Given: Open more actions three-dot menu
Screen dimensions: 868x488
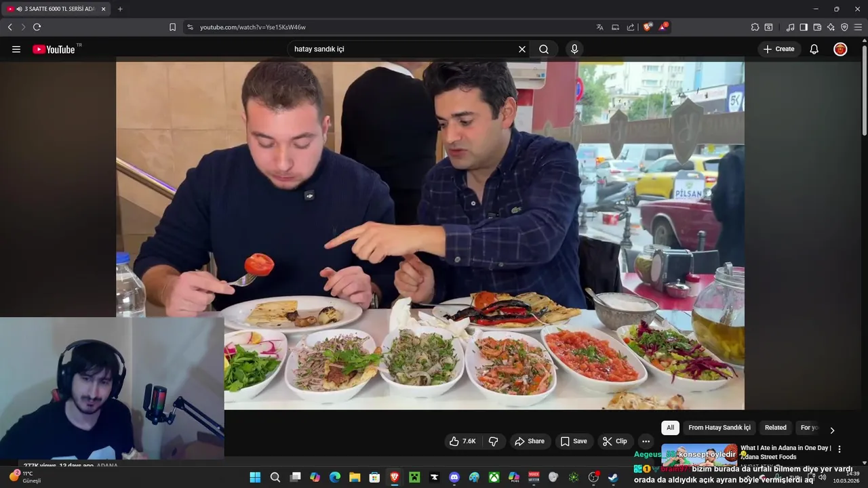Looking at the screenshot, I should (646, 441).
